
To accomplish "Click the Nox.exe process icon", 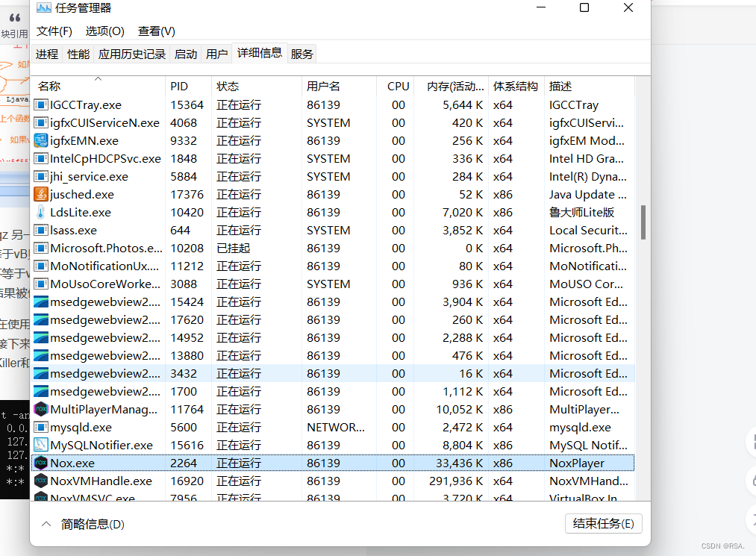I will coord(41,463).
